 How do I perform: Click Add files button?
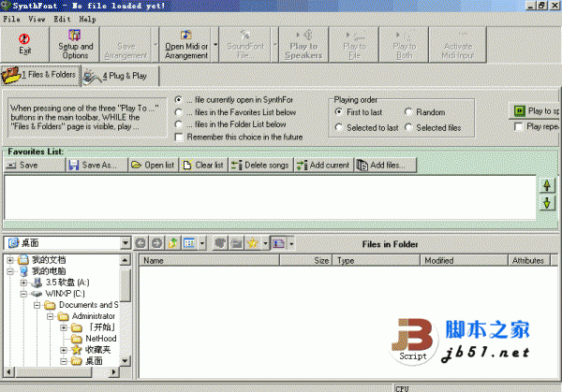tap(385, 165)
